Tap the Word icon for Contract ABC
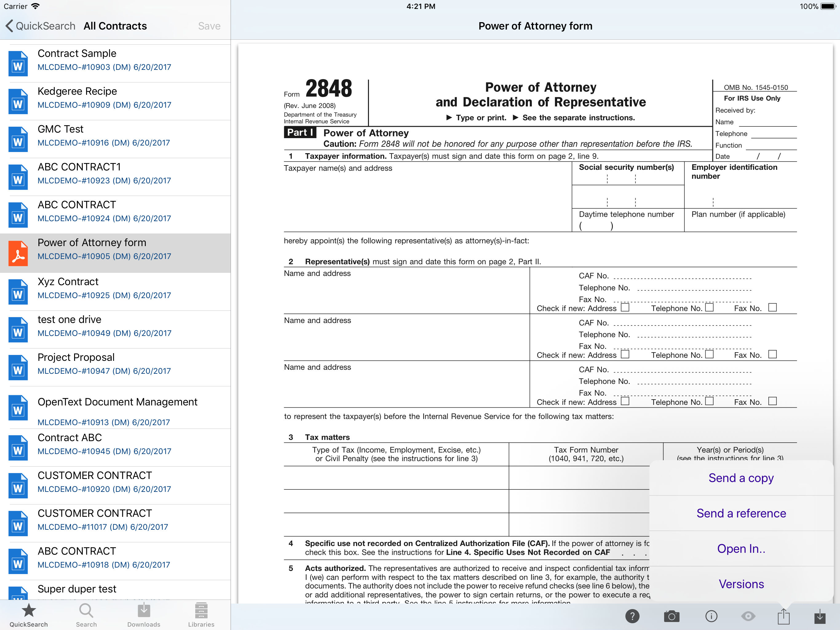The height and width of the screenshot is (630, 840). pyautogui.click(x=18, y=448)
